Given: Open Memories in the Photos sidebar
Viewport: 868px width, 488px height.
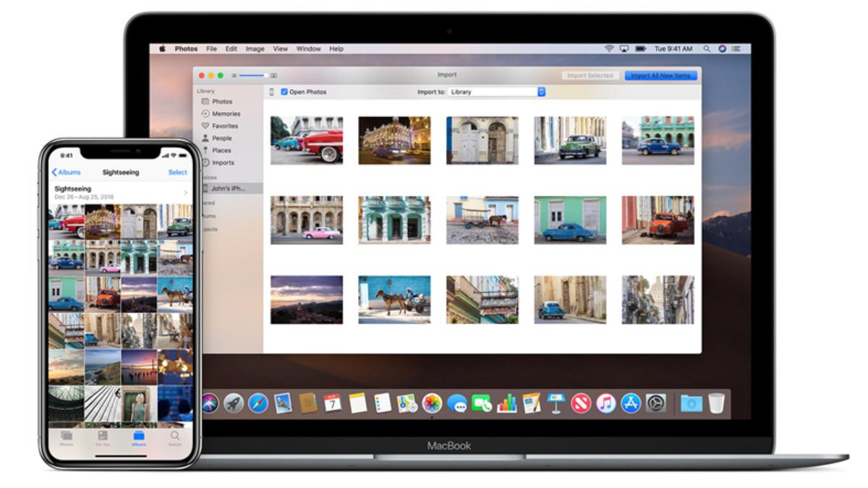Looking at the screenshot, I should click(226, 114).
